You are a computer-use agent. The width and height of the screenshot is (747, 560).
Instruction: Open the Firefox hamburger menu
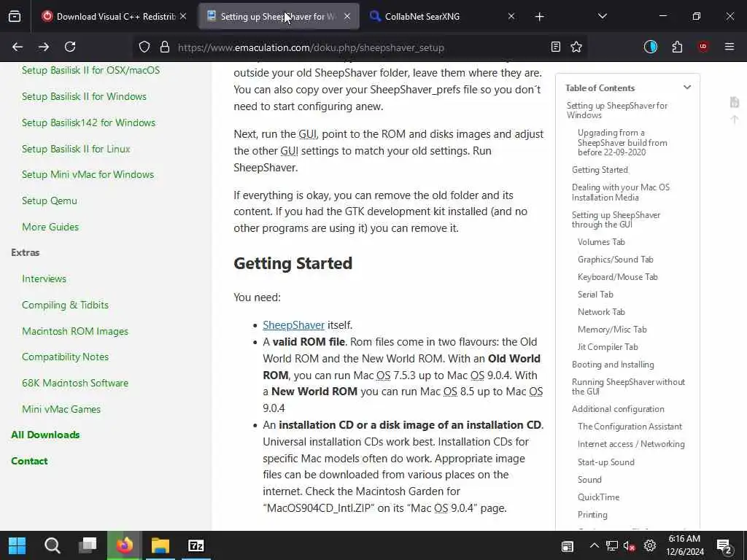[x=729, y=47]
